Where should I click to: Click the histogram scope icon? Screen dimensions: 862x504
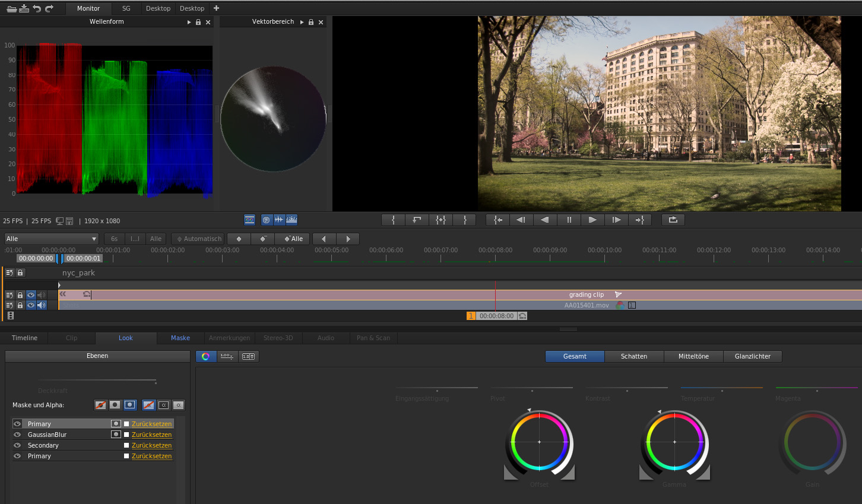tap(291, 220)
